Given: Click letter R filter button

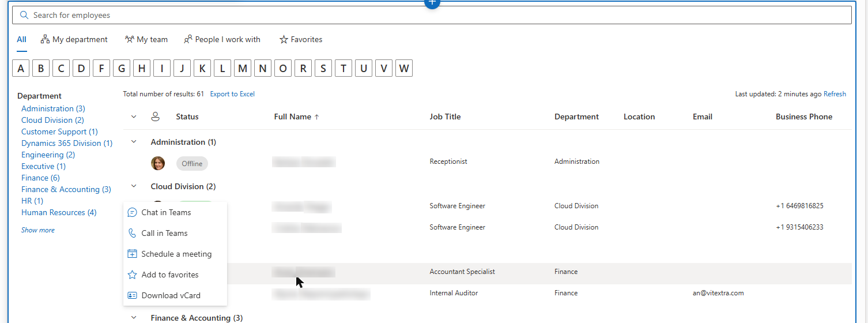Looking at the screenshot, I should click(303, 69).
